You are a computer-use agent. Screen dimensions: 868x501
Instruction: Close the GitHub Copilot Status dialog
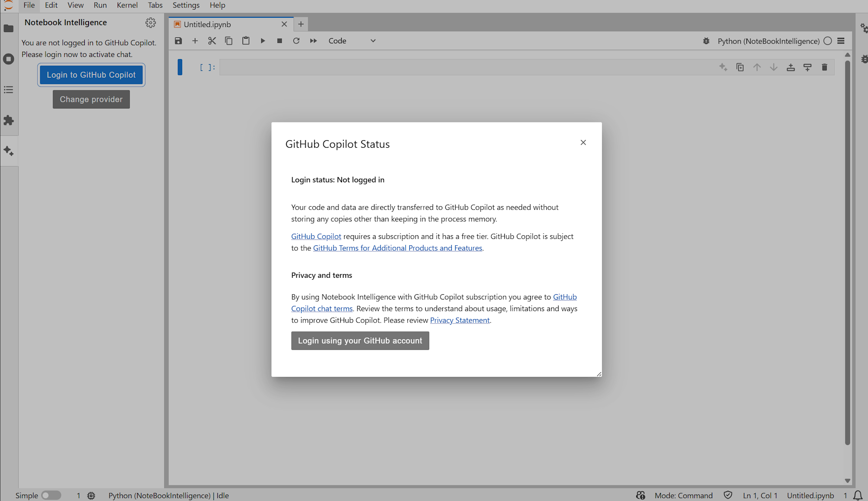coord(583,142)
